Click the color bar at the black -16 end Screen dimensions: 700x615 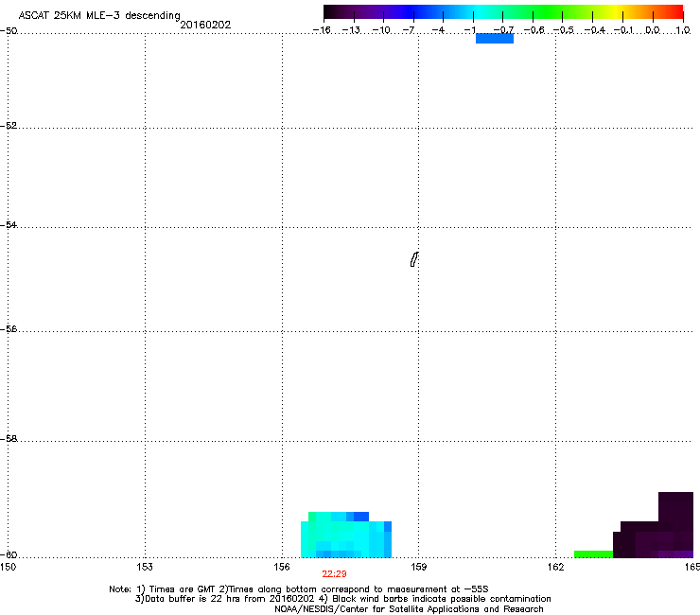click(x=329, y=11)
